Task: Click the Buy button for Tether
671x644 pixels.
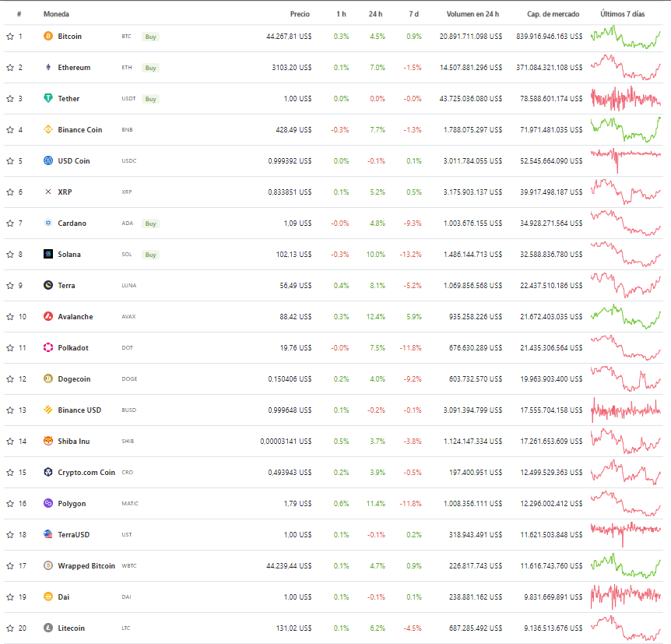Action: 150,99
